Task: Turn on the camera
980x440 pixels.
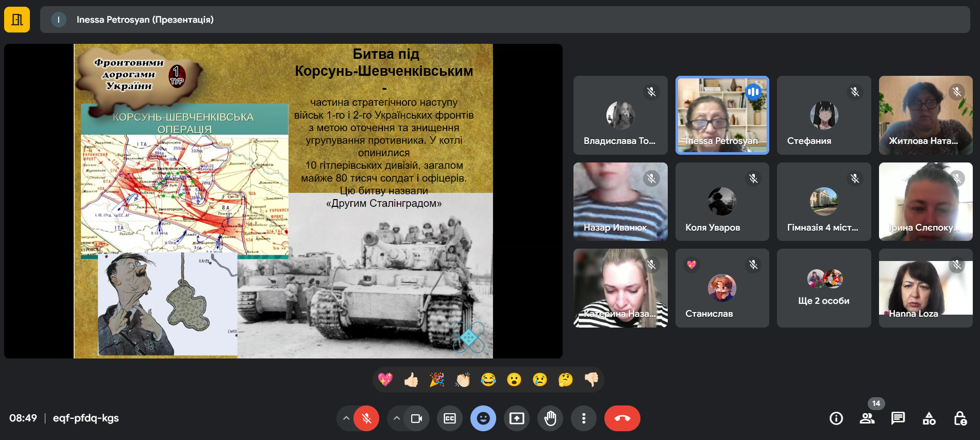Action: coord(416,418)
